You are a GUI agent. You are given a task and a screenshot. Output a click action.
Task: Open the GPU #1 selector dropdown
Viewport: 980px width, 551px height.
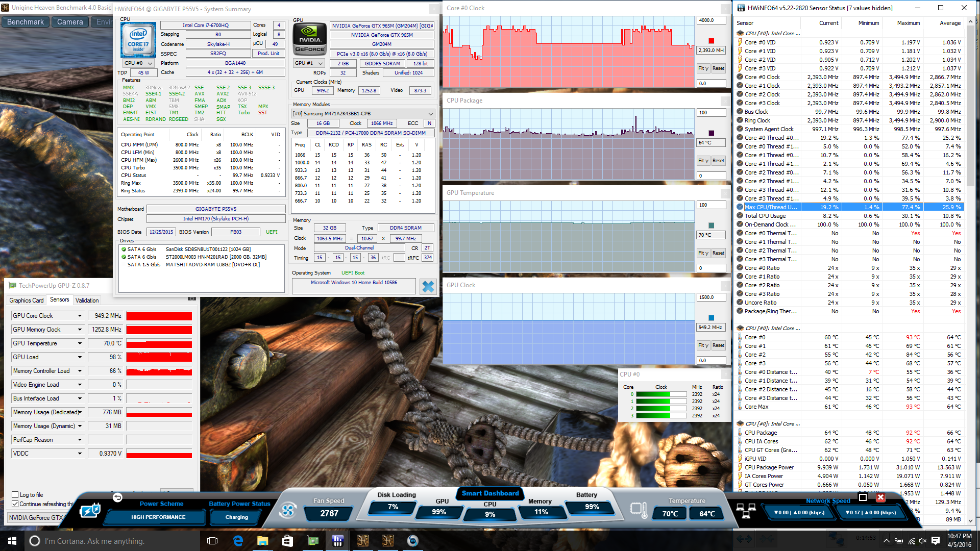[309, 63]
